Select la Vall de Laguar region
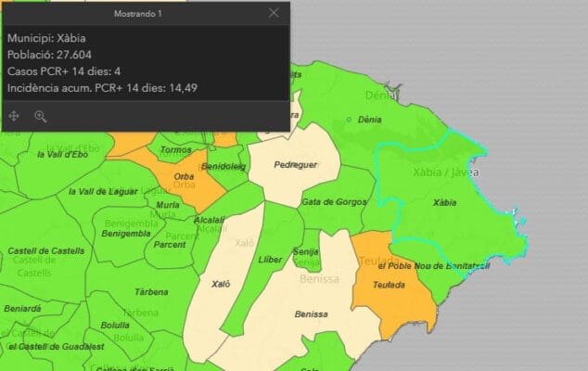Image resolution: width=588 pixels, height=371 pixels. [103, 192]
